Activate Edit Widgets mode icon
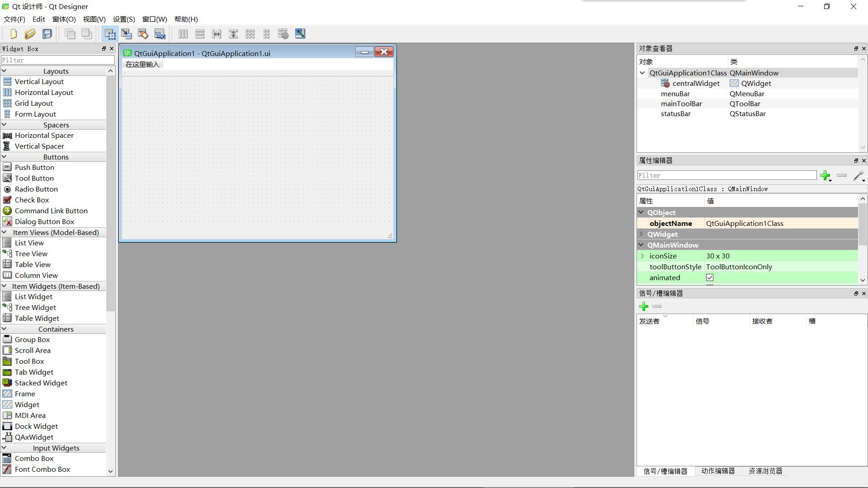 pyautogui.click(x=110, y=34)
